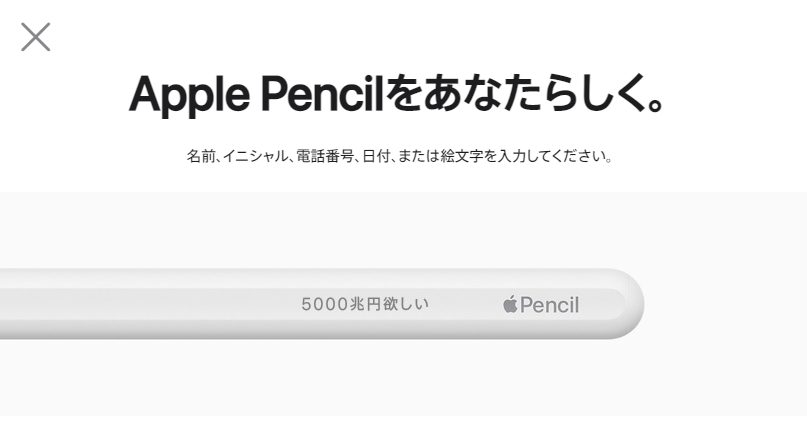The image size is (807, 428).
Task: Click the "Apple Pencil" words in the heading
Action: (x=256, y=94)
